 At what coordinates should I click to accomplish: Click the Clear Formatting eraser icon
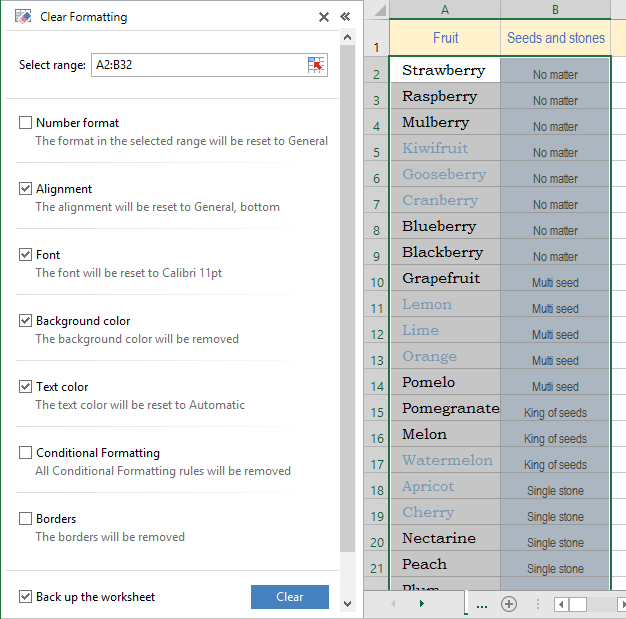(x=23, y=17)
